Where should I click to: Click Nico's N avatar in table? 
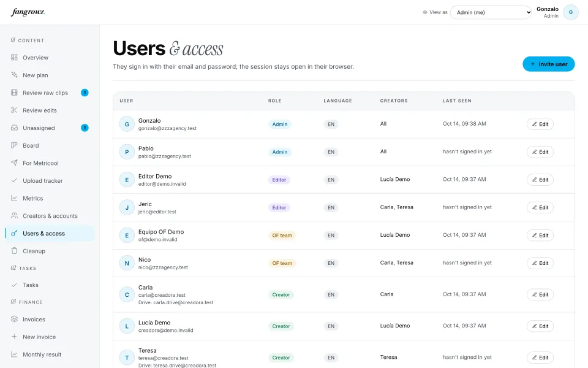(x=127, y=263)
